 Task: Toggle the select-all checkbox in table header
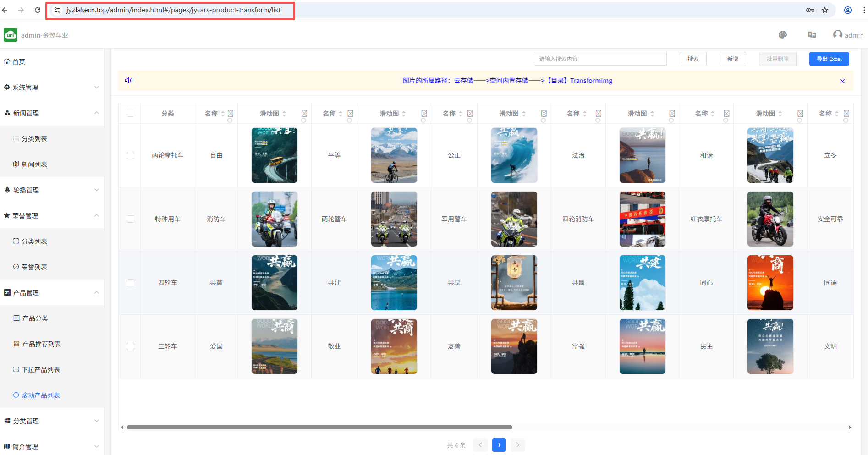(130, 113)
